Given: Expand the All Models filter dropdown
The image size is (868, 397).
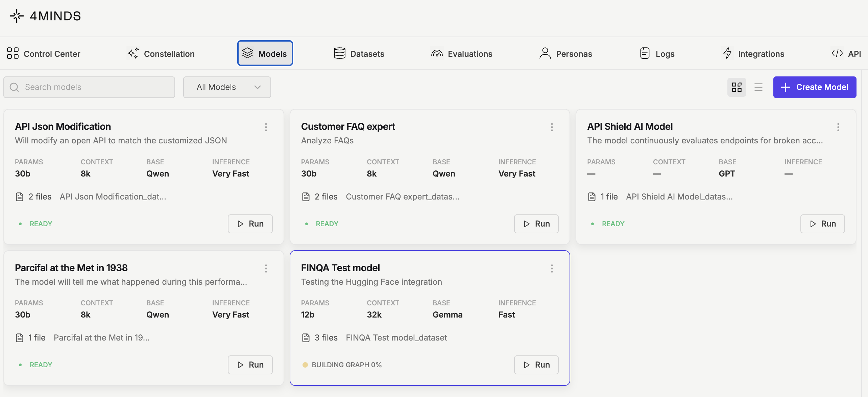Looking at the screenshot, I should (227, 87).
